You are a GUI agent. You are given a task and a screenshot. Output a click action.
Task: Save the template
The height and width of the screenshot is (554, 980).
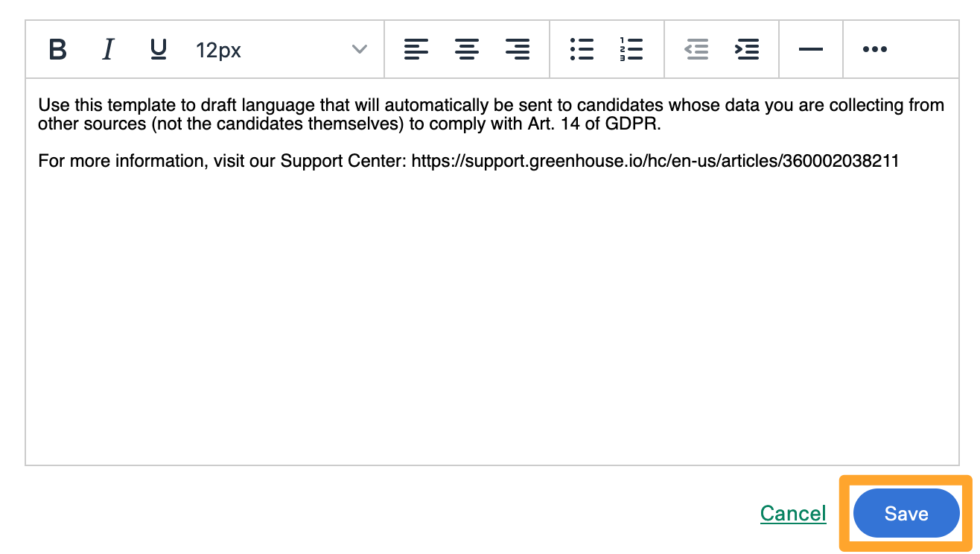[906, 514]
